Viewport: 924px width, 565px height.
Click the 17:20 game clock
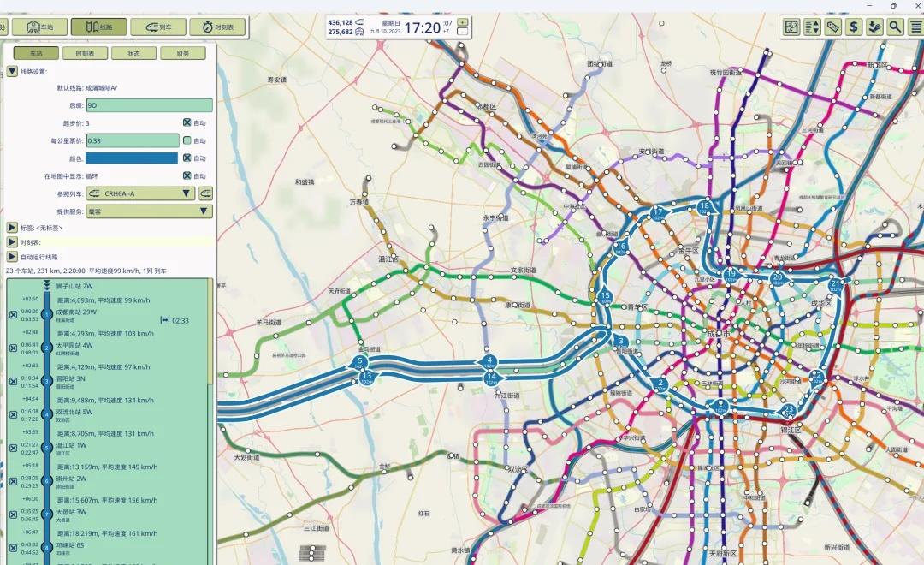point(423,27)
